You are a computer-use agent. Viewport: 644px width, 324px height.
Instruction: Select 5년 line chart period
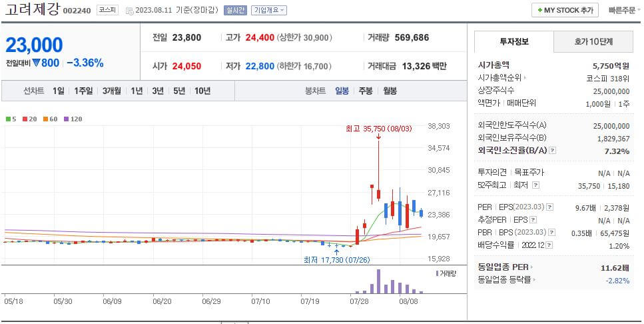(179, 91)
